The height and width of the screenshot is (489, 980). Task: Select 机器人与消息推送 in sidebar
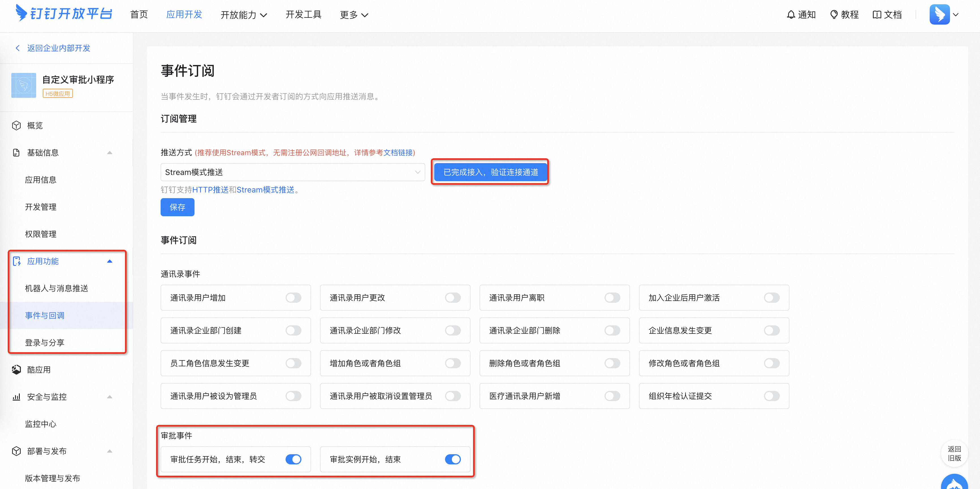[x=57, y=288]
